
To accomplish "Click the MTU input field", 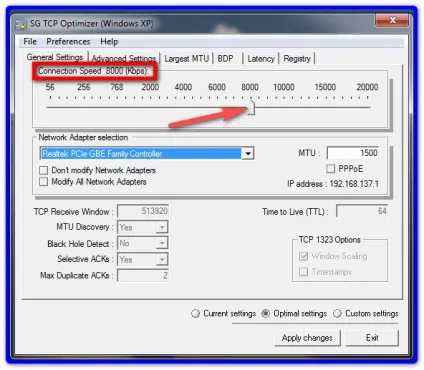I will tap(353, 153).
